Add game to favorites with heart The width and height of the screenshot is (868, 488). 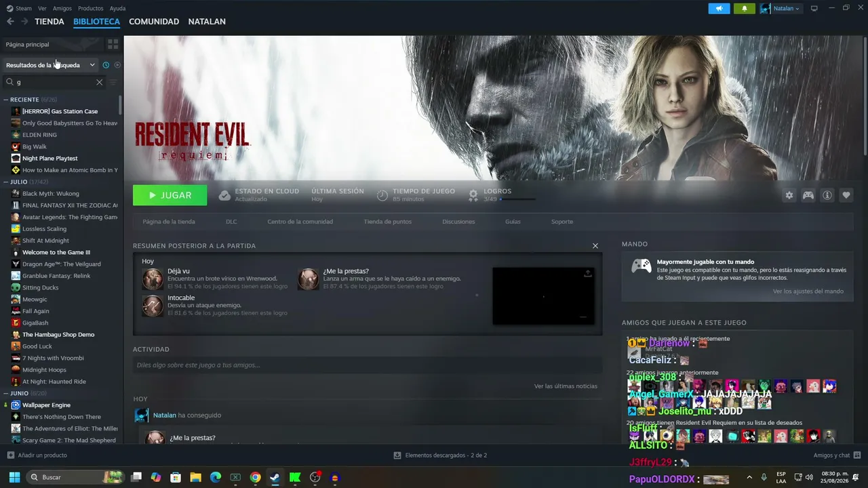(846, 195)
